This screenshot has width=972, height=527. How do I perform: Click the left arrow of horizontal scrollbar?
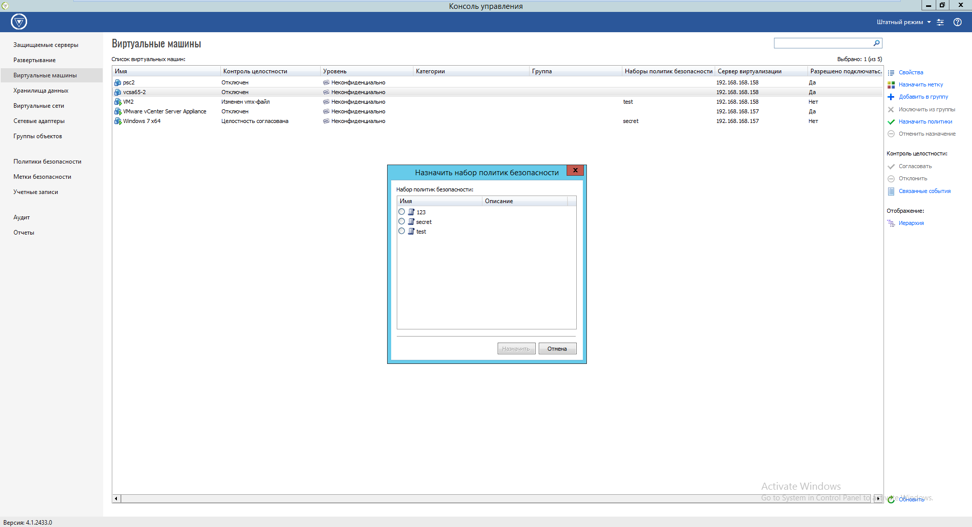point(116,498)
